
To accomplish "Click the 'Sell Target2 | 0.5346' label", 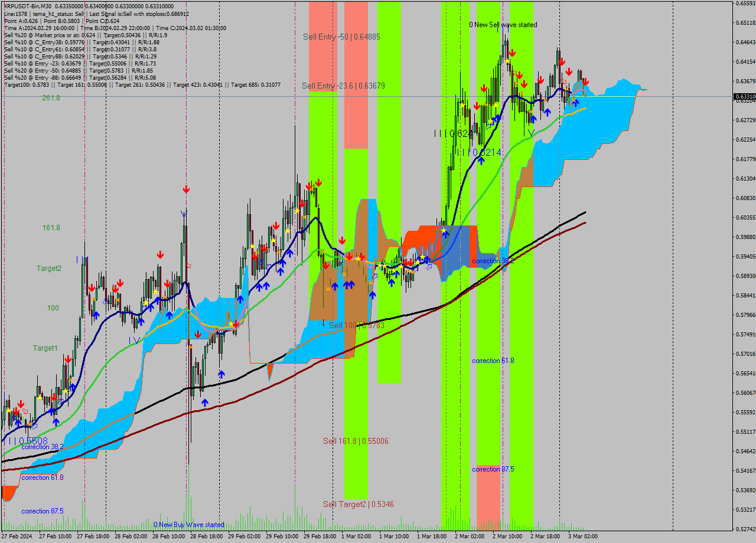I will [358, 504].
